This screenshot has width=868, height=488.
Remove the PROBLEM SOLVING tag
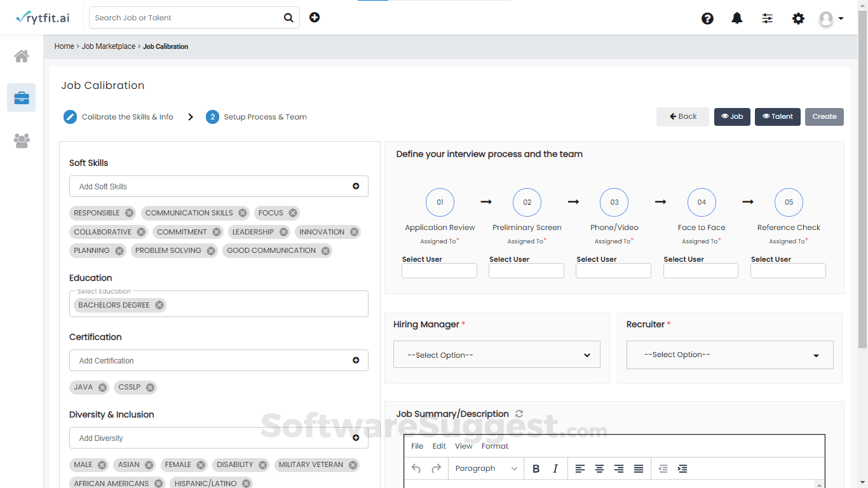pyautogui.click(x=211, y=250)
